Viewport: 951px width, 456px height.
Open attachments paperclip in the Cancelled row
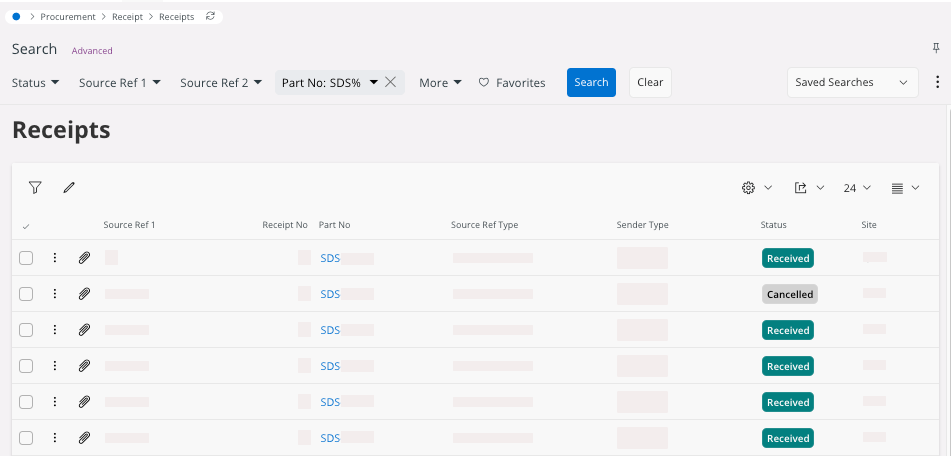pyautogui.click(x=85, y=294)
